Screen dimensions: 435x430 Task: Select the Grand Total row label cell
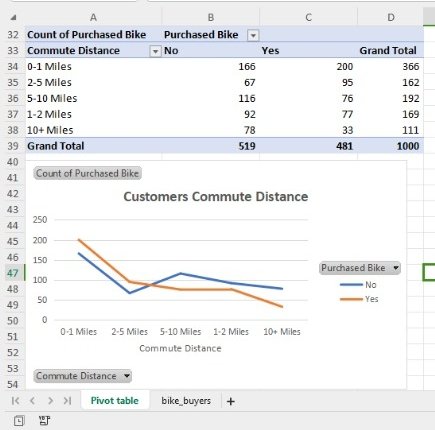[93, 146]
